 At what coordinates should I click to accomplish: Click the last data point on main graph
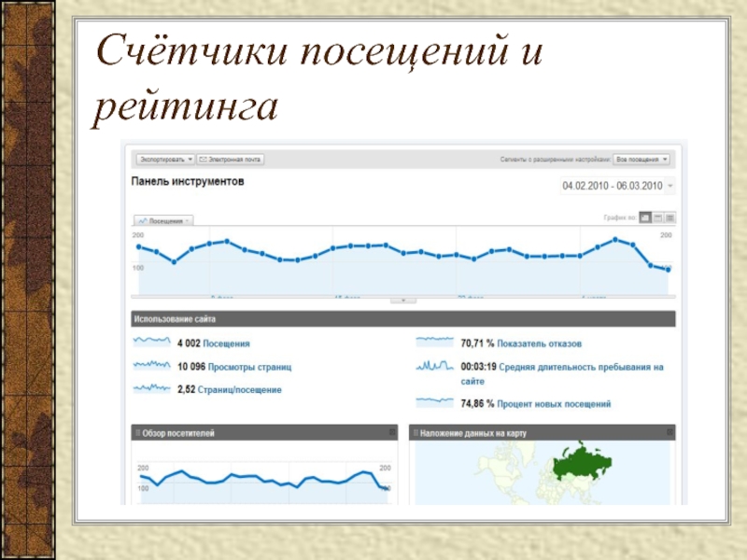[x=669, y=270]
